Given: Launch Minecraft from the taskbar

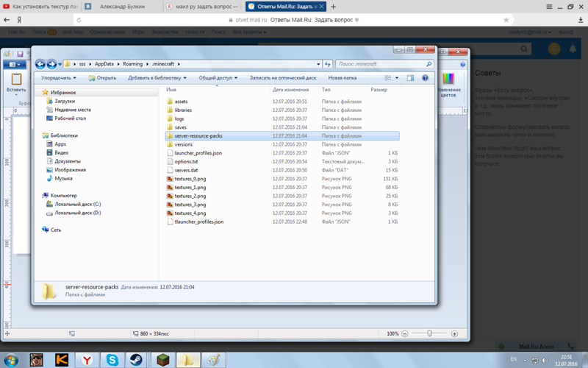Looking at the screenshot, I should (161, 360).
